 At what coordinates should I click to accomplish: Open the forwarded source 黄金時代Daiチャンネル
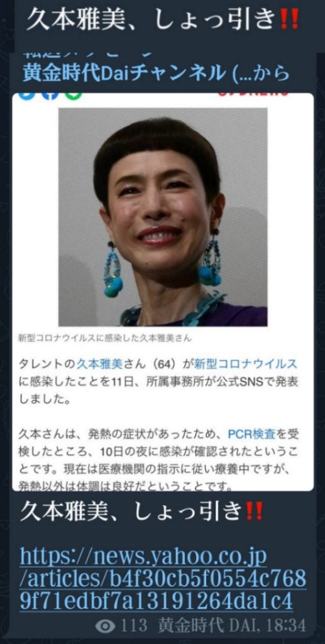[156, 73]
